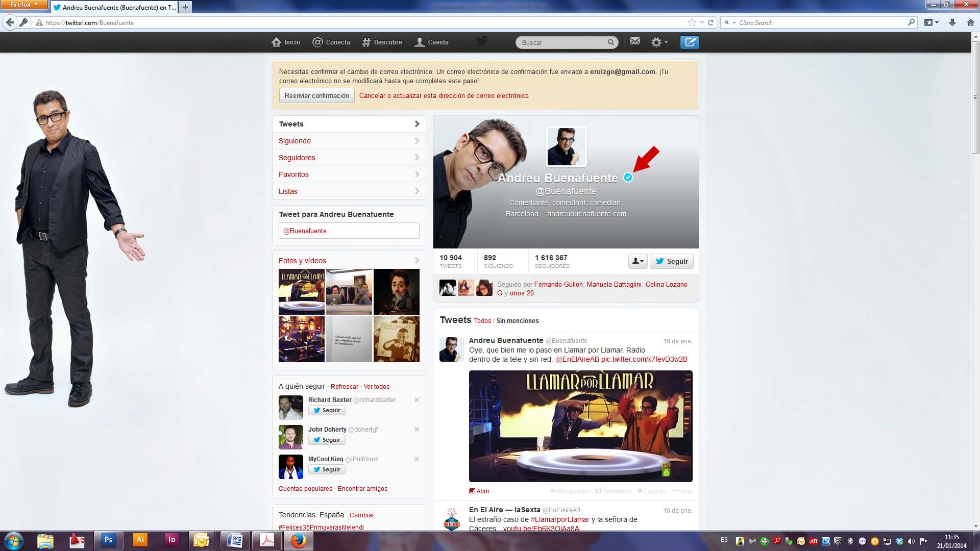Open the Llamar por Llamar tweet image
The height and width of the screenshot is (551, 980).
coord(580,426)
